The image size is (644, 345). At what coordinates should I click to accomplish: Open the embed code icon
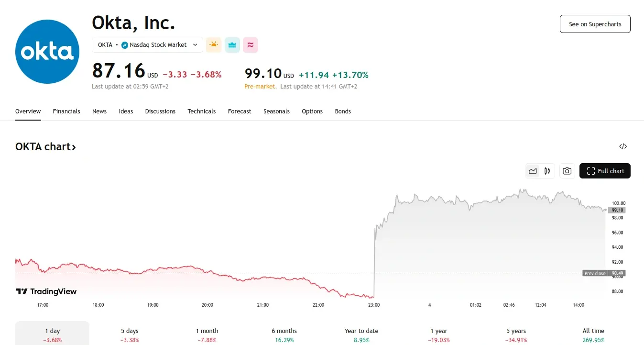click(623, 146)
